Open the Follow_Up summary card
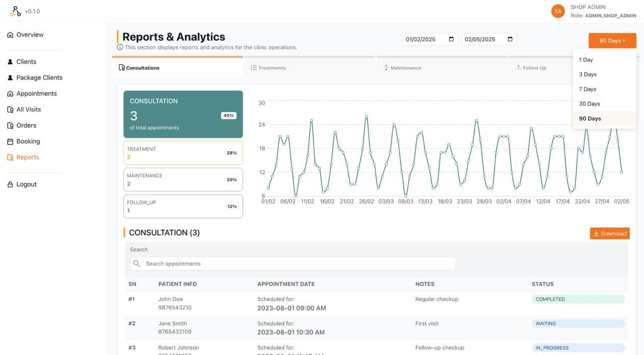This screenshot has width=644, height=355. [183, 206]
